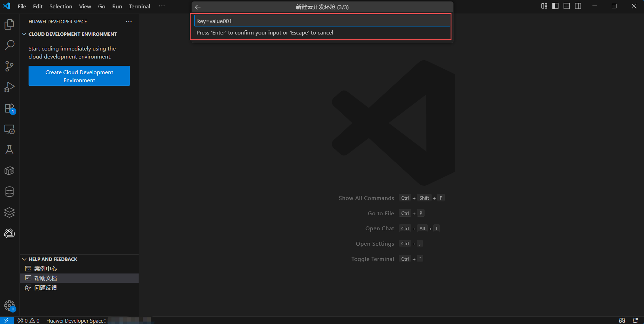Image resolution: width=644 pixels, height=324 pixels.
Task: Click the 'Show All Commands' hint text
Action: pos(366,198)
